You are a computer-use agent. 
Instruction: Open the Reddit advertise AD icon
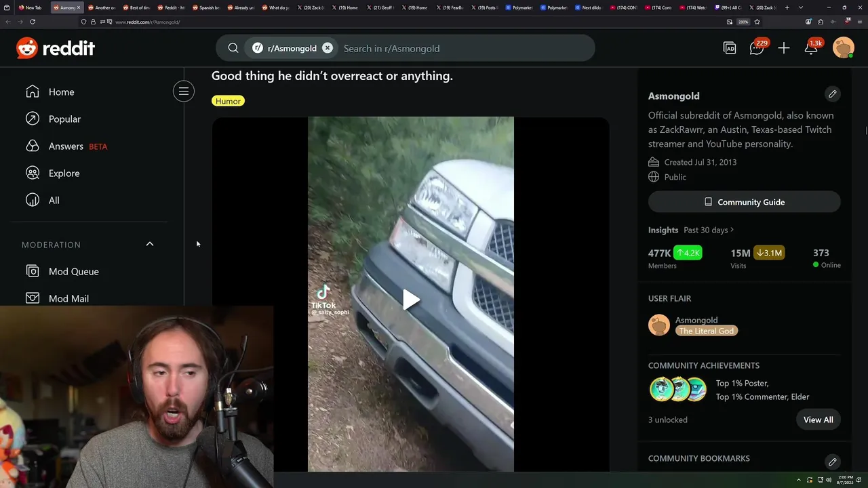pyautogui.click(x=730, y=48)
